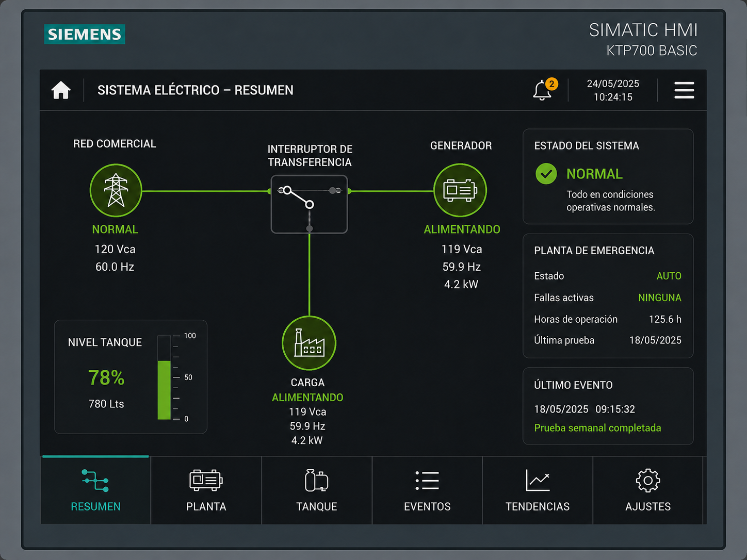The height and width of the screenshot is (560, 747).
Task: Click the Planta generator icon in navigation
Action: click(206, 480)
